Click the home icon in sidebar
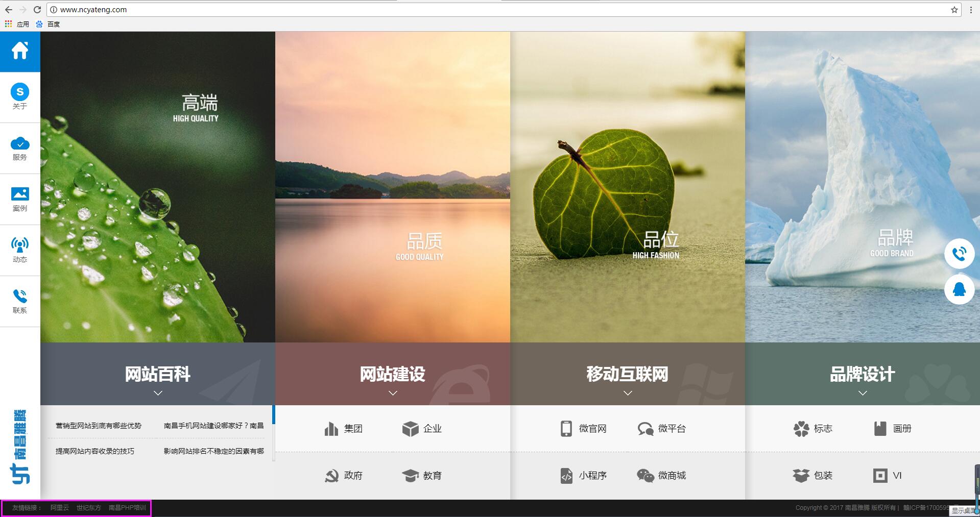Image resolution: width=980 pixels, height=517 pixels. click(20, 51)
